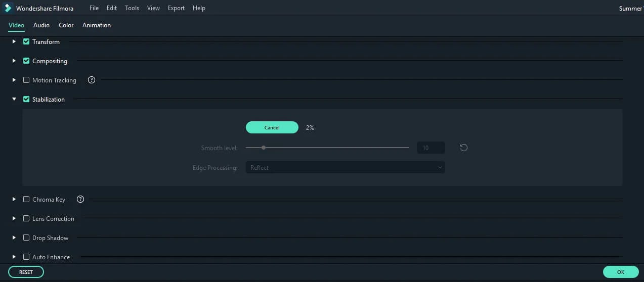Click the Drop Shadow label
The image size is (644, 282).
pos(50,238)
